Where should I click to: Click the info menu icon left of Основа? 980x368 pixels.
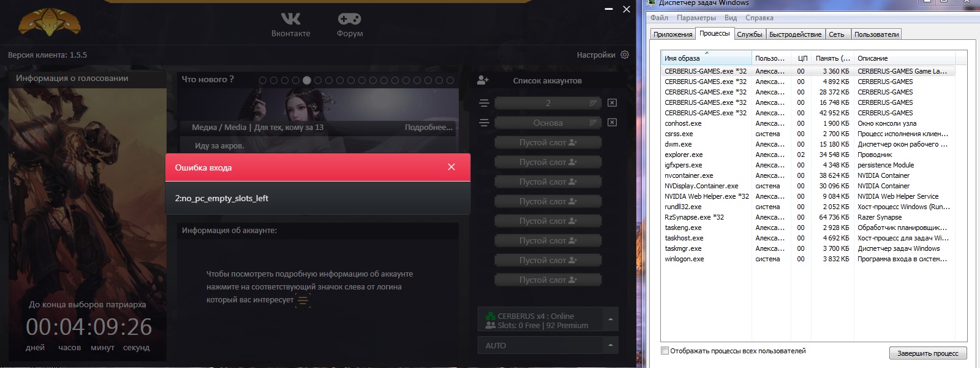pos(484,123)
